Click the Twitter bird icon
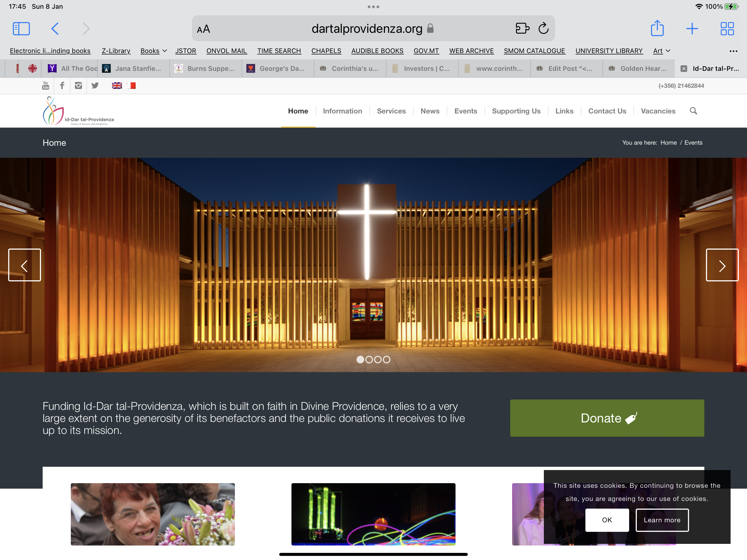The width and height of the screenshot is (747, 560). click(x=95, y=86)
